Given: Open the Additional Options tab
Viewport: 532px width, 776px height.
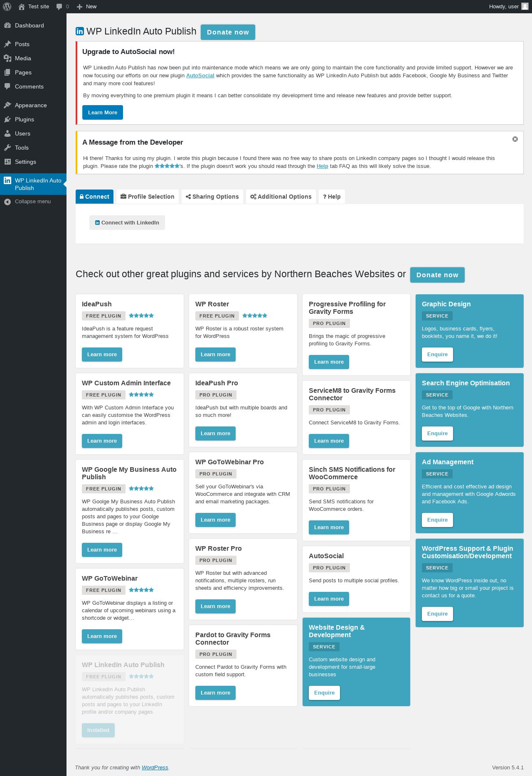Looking at the screenshot, I should click(281, 197).
